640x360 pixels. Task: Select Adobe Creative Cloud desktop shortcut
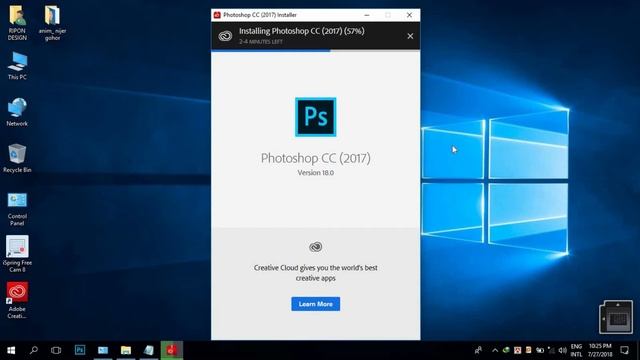point(17,300)
